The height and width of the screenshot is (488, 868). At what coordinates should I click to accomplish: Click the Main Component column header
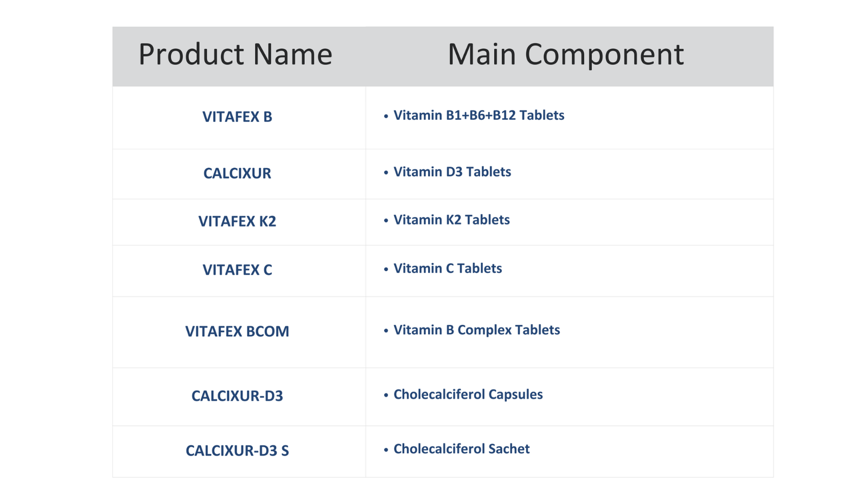[565, 55]
